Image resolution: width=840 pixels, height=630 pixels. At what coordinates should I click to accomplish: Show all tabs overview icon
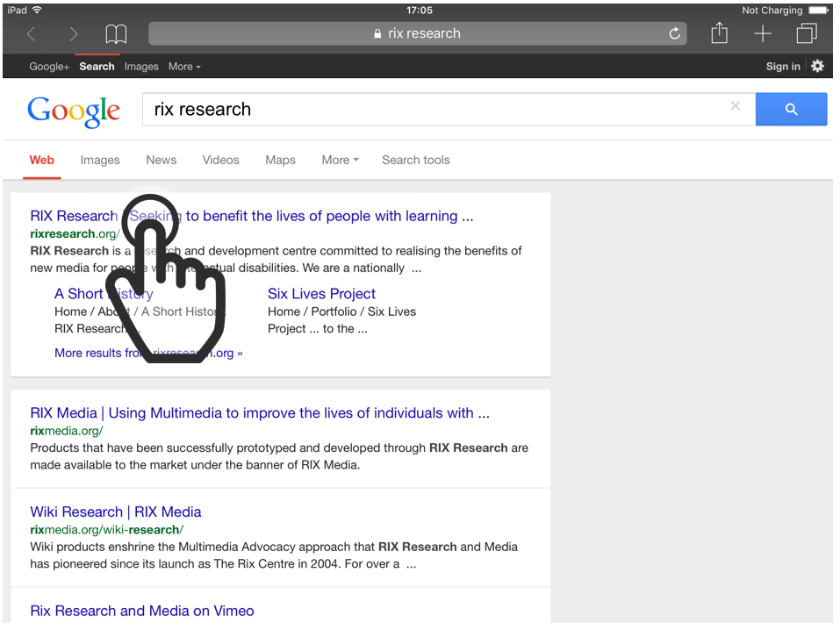pos(807,33)
